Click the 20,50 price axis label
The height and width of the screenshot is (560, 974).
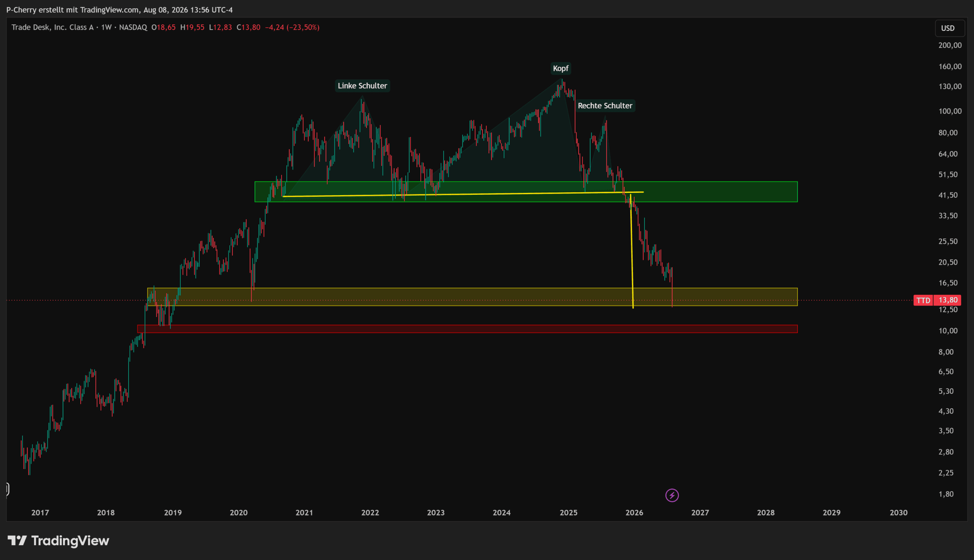[x=948, y=262]
